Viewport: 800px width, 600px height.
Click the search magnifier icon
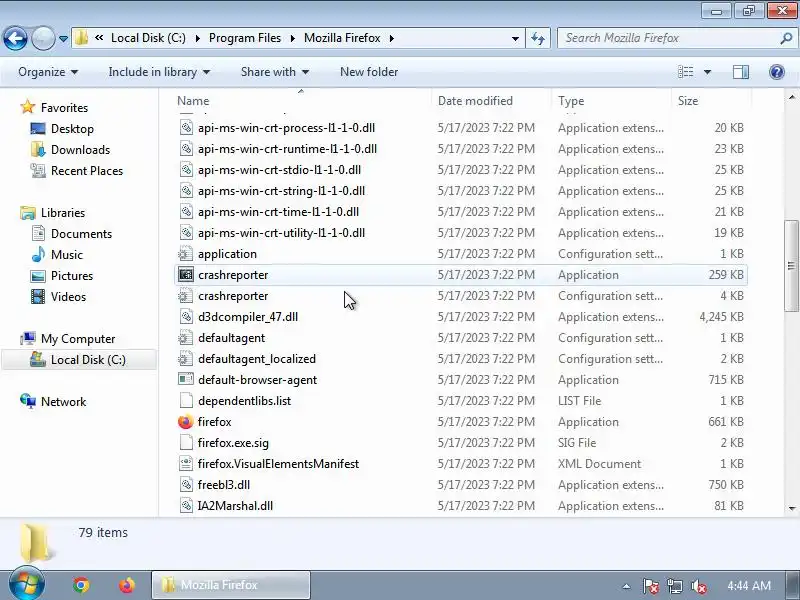786,38
